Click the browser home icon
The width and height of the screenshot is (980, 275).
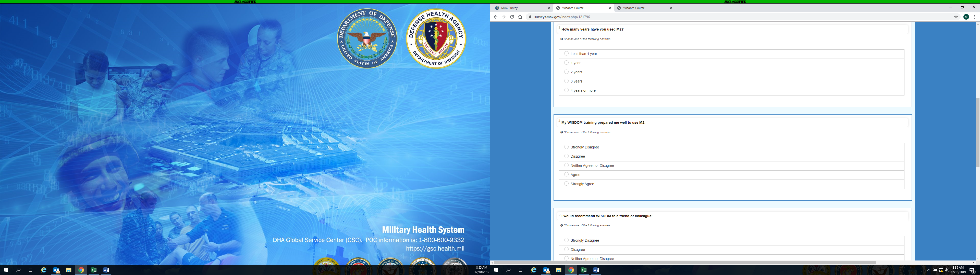pyautogui.click(x=520, y=17)
